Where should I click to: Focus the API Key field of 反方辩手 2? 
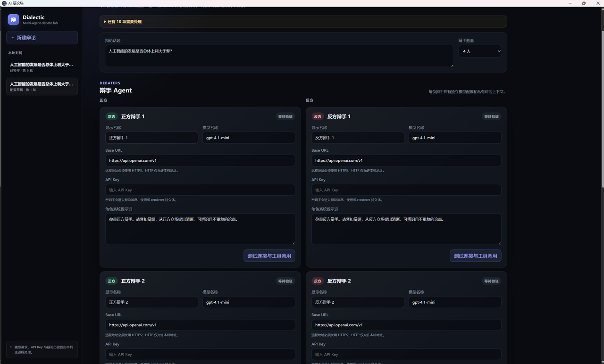406,355
